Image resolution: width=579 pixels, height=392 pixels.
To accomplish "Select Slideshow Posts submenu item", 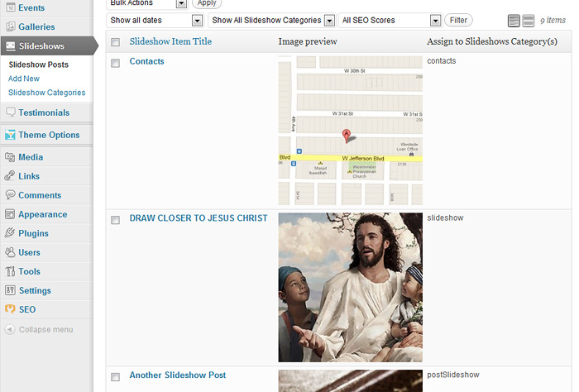I will click(x=39, y=65).
